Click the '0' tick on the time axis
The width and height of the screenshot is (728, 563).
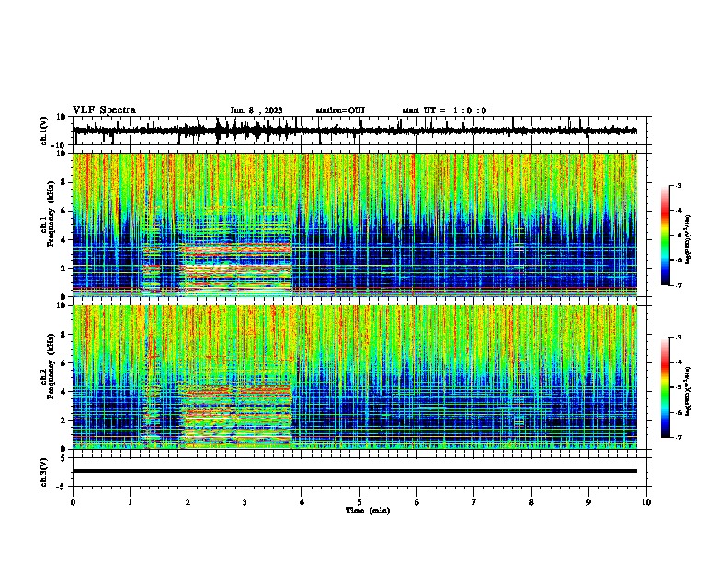tap(73, 502)
